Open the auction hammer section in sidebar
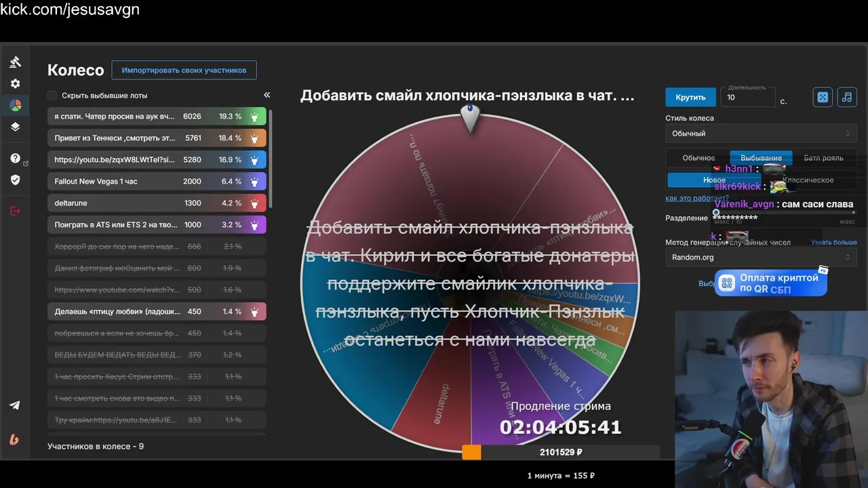Image resolution: width=868 pixels, height=488 pixels. click(x=15, y=62)
